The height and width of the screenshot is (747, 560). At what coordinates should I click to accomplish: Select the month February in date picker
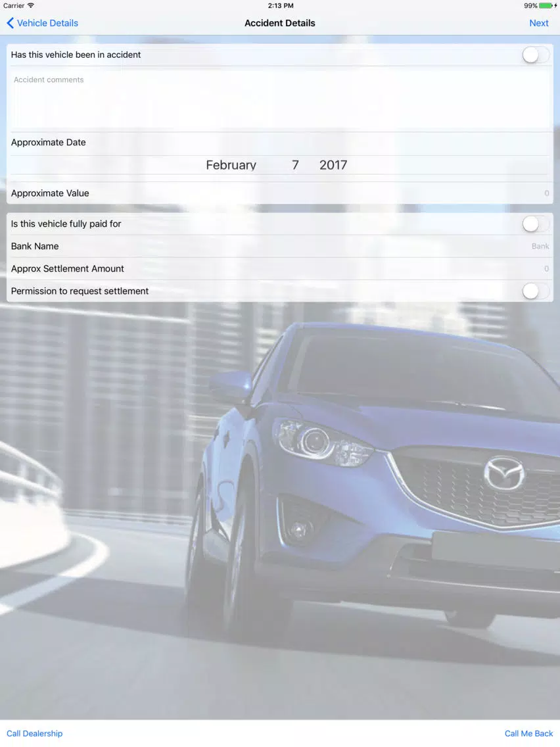(x=231, y=165)
